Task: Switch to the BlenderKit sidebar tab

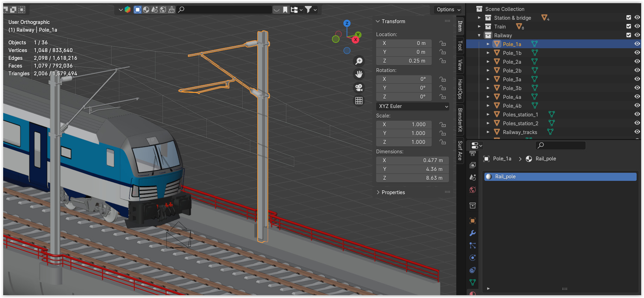Action: [x=460, y=120]
